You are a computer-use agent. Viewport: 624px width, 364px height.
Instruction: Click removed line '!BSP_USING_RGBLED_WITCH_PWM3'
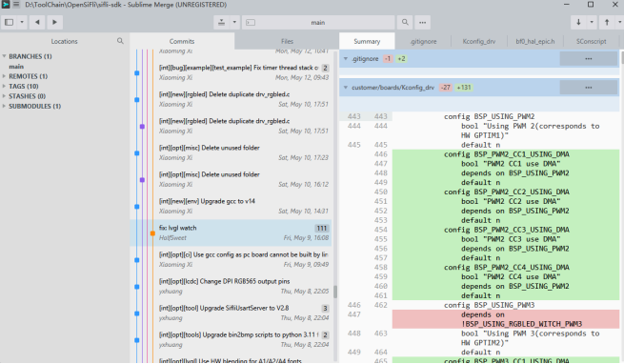coord(522,324)
